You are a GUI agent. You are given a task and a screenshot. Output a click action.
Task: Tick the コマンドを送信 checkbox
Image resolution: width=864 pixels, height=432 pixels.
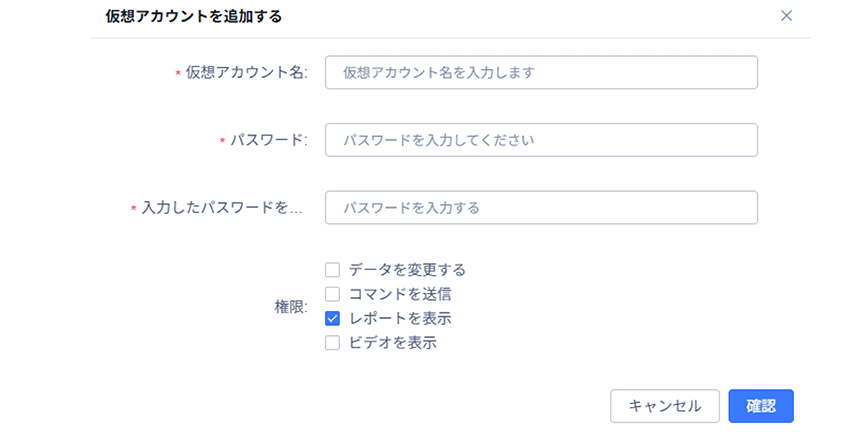(x=333, y=294)
